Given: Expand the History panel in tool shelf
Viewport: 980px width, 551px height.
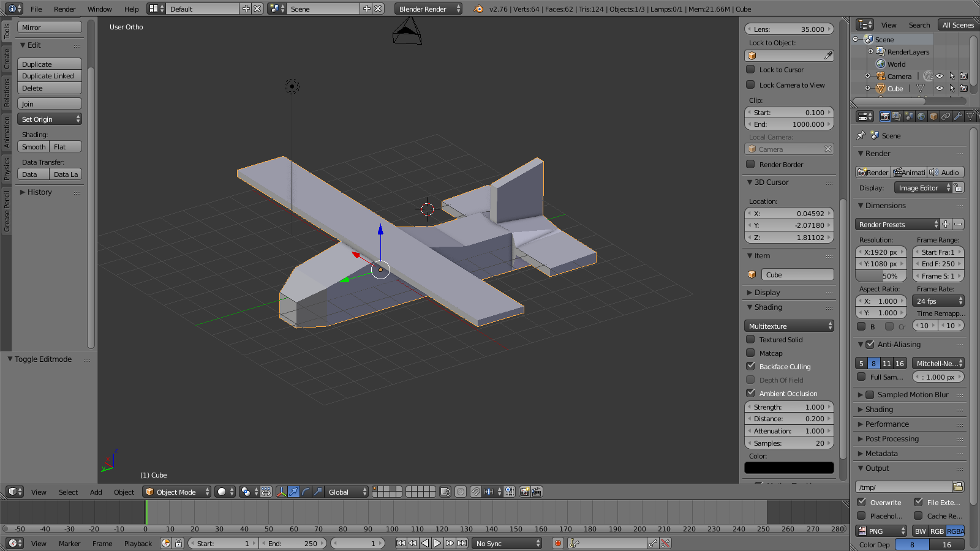Looking at the screenshot, I should [x=39, y=192].
